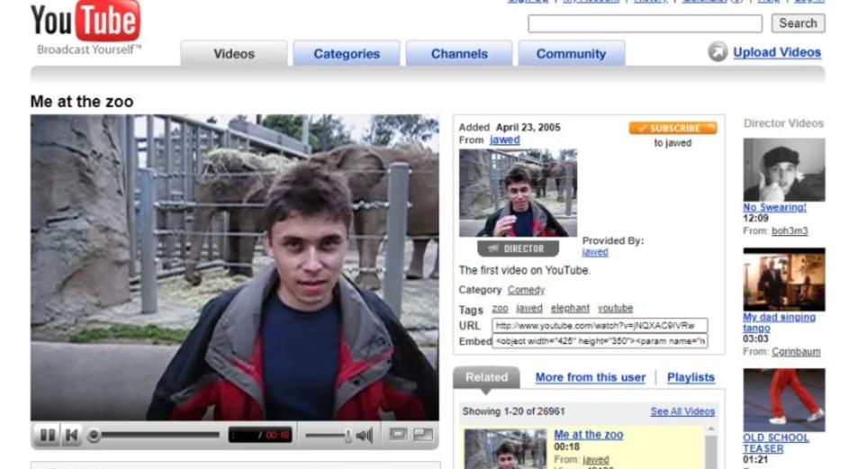Select the Embed code field
Viewport: 868px width, 469px height.
[600, 341]
